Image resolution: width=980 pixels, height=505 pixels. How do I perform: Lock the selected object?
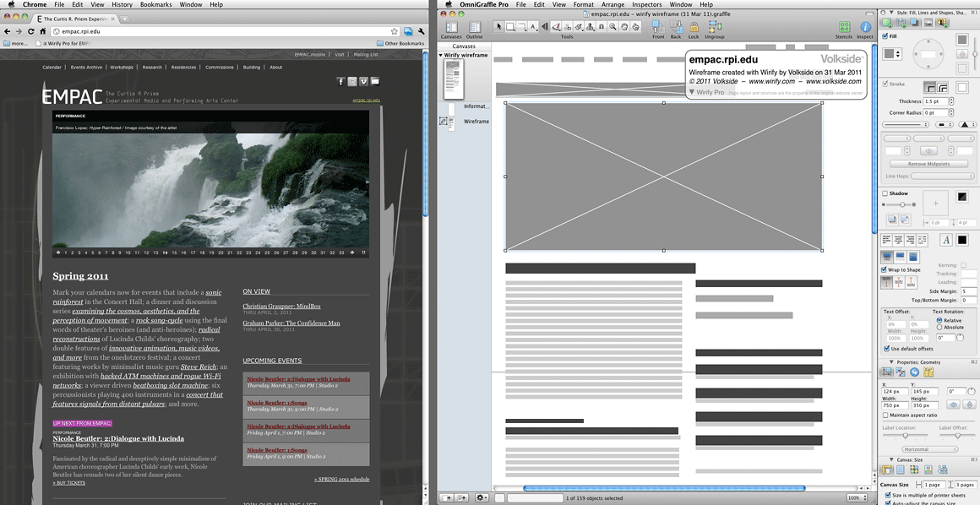(694, 30)
